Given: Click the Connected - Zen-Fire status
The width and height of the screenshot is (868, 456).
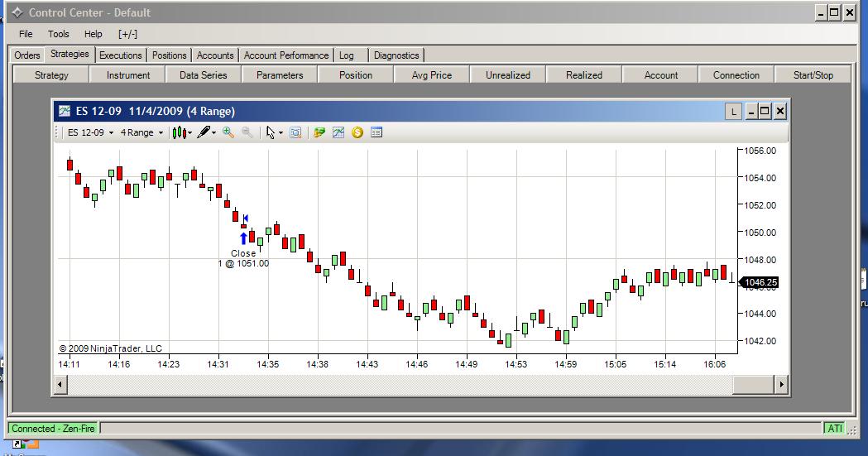Looking at the screenshot, I should pyautogui.click(x=53, y=429).
